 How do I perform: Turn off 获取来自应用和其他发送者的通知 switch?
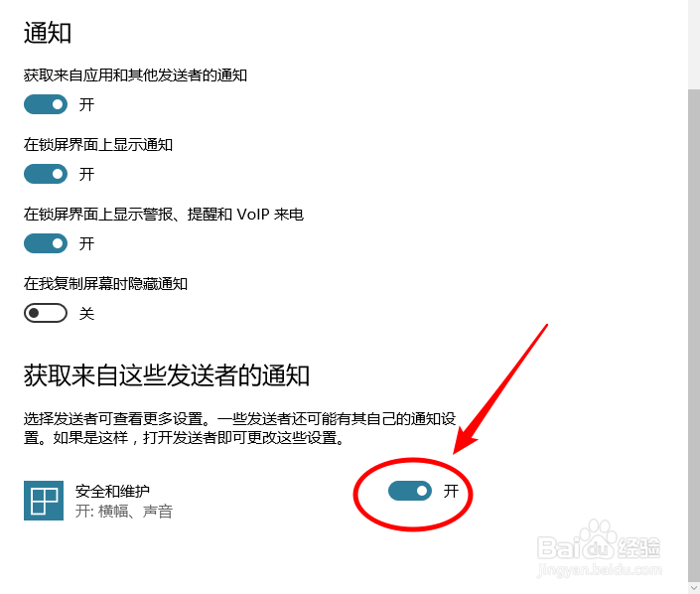click(x=46, y=104)
